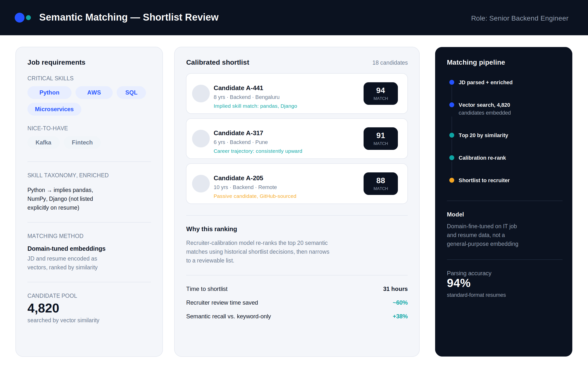
Task: Click the 94% parsing accuracy figure
Action: click(x=459, y=283)
